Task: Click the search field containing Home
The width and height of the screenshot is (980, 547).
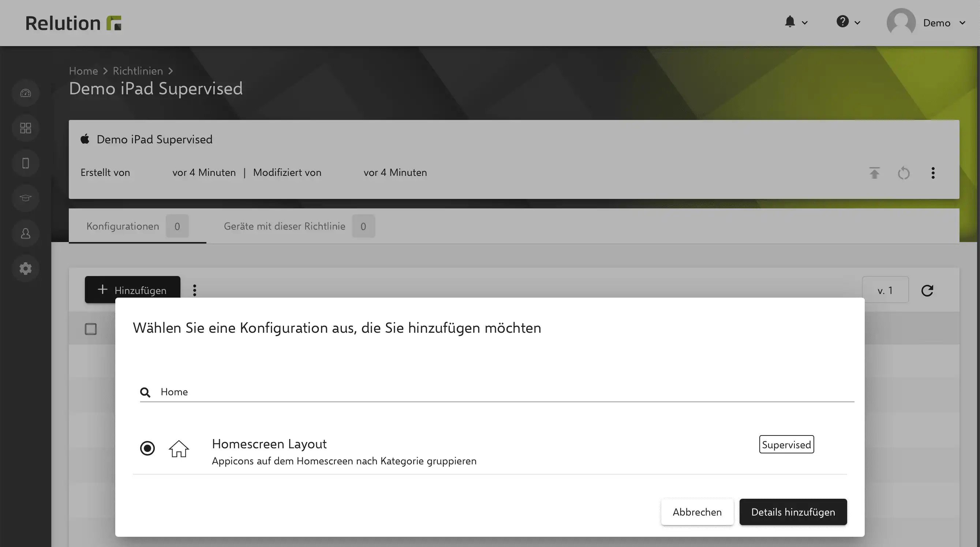Action: [x=497, y=392]
